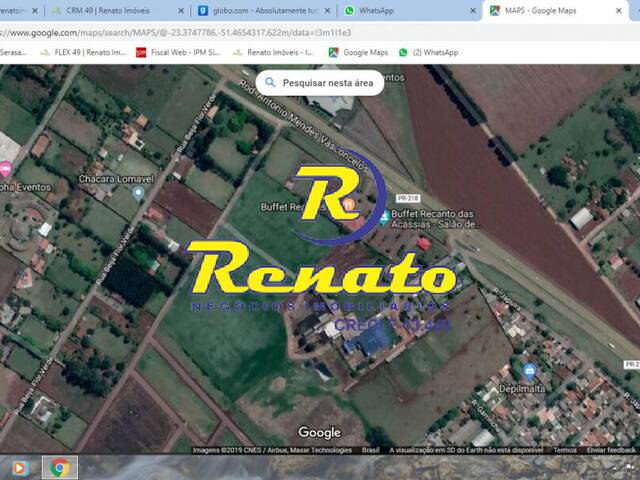Close the MAPS - Google Maps tab
The width and height of the screenshot is (640, 480).
click(x=619, y=11)
